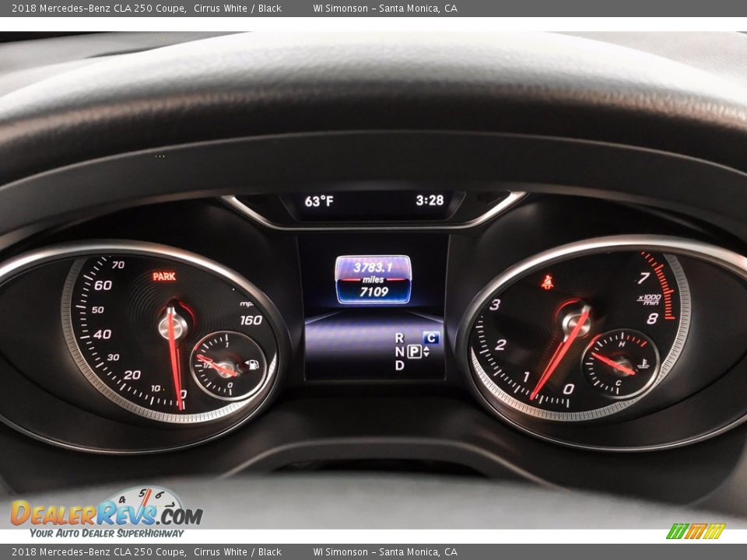
Task: Click the 60 mark on speedometer
Action: pos(103,285)
